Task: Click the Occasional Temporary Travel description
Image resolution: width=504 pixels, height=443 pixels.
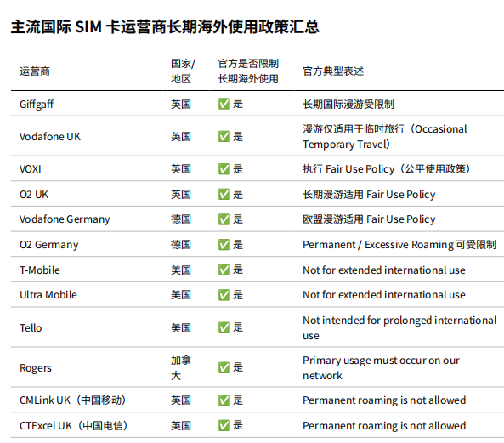Action: pyautogui.click(x=384, y=137)
